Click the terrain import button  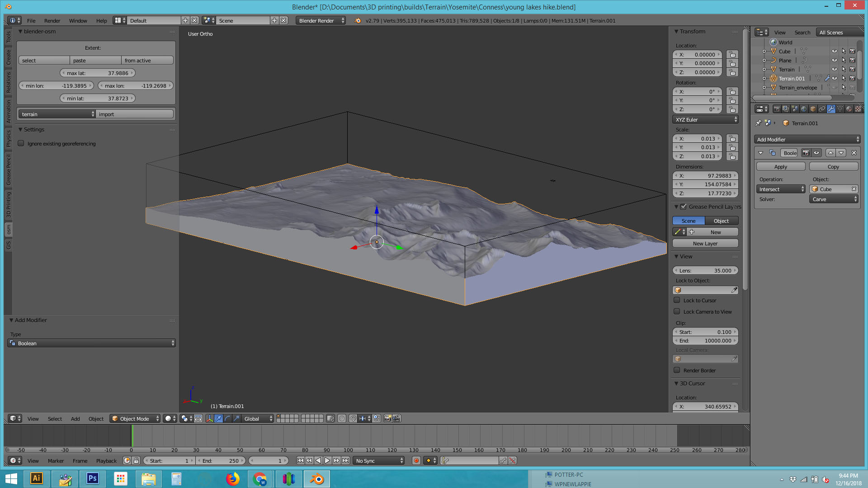(x=134, y=114)
